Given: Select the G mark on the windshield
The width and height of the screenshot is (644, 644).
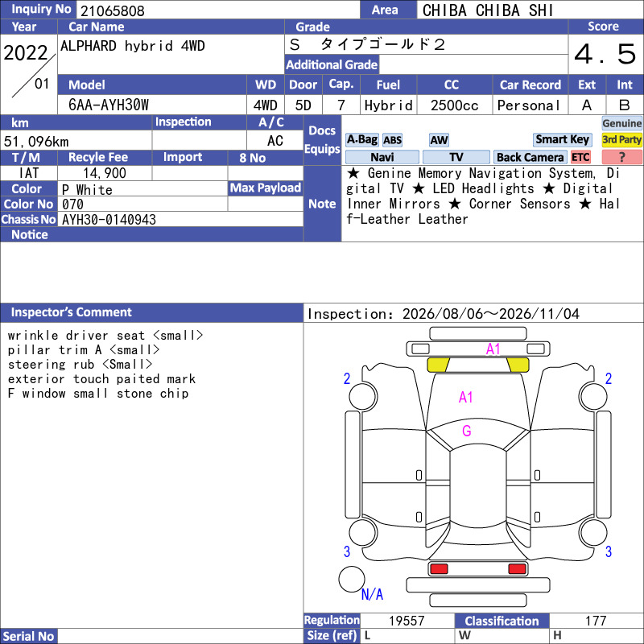Looking at the screenshot, I should click(x=467, y=431).
